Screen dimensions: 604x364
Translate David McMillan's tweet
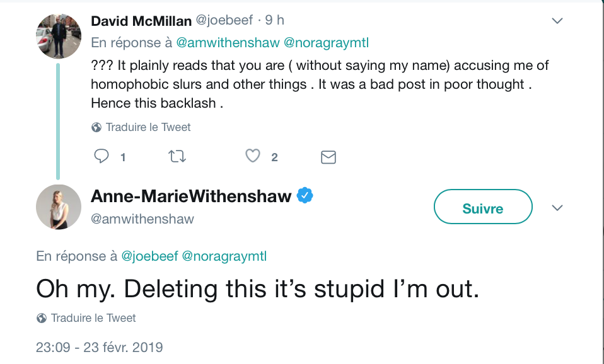point(148,127)
